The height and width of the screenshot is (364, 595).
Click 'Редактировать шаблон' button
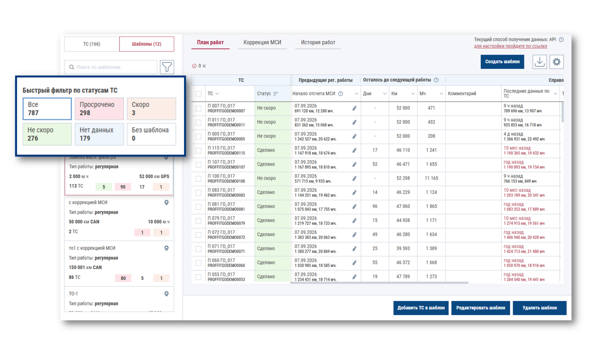click(x=481, y=308)
